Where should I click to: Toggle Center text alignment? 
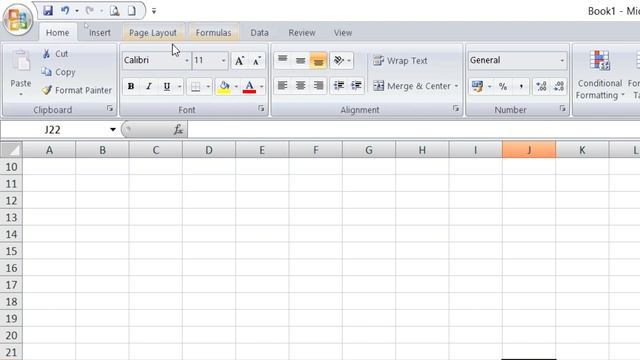[300, 86]
